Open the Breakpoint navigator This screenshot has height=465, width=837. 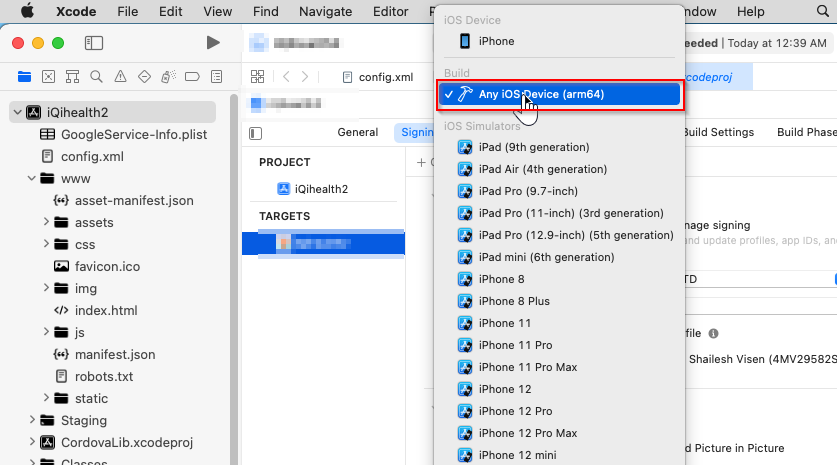[192, 77]
